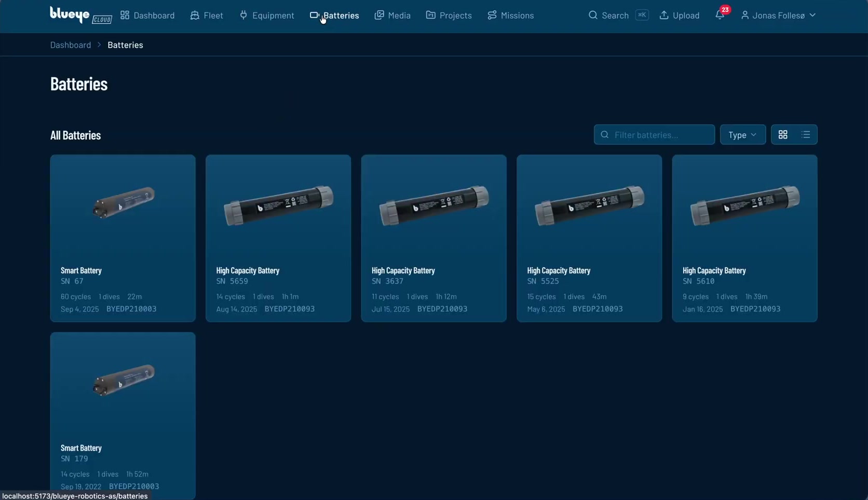Open High Capacity Battery SN 3637 image
868x500 pixels.
(x=434, y=205)
